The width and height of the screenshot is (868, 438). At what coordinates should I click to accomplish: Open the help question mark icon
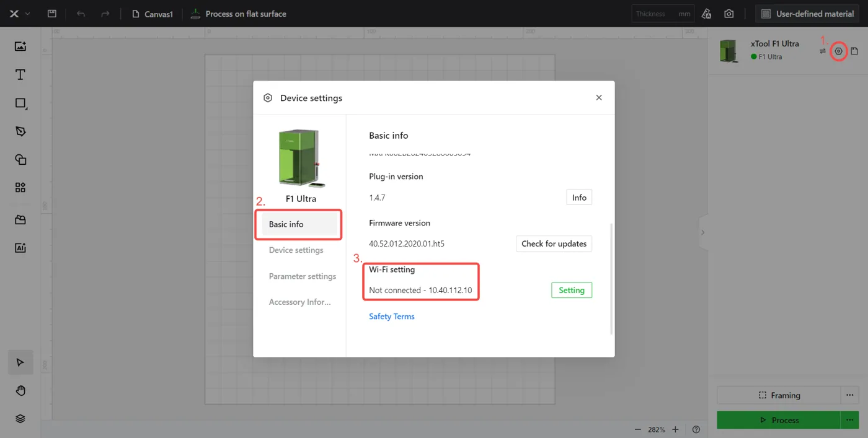coord(696,429)
